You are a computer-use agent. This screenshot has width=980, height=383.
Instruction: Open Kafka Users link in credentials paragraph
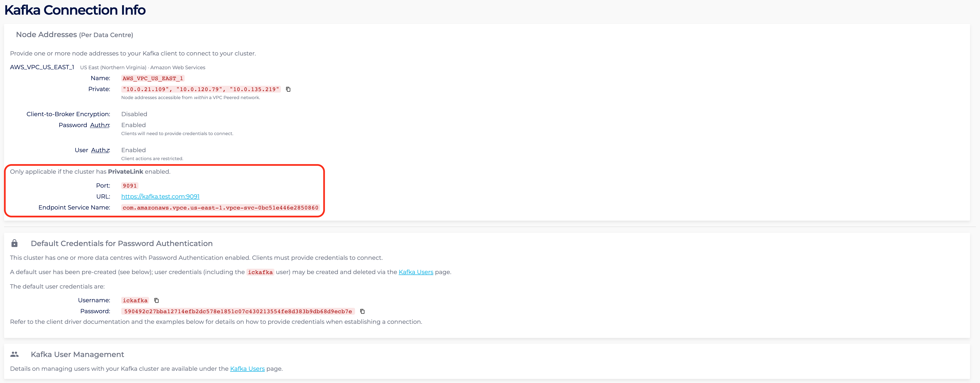pos(416,272)
